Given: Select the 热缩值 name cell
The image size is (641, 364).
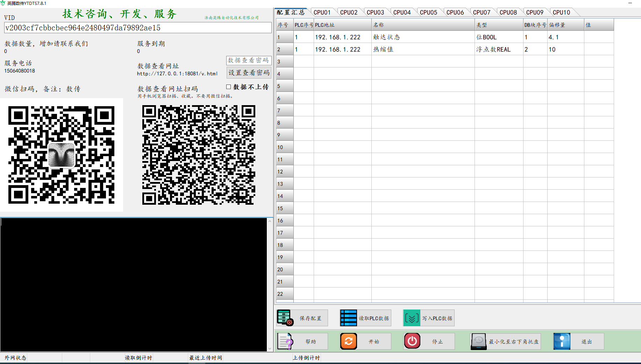Looking at the screenshot, I should (x=423, y=49).
